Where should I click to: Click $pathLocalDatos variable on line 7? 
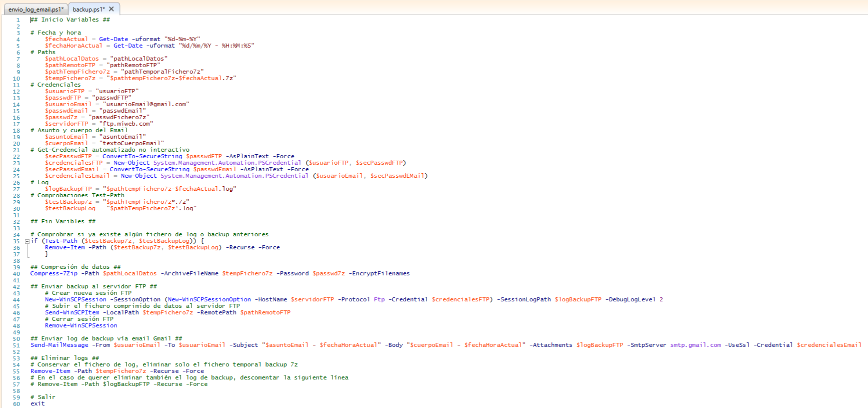coord(72,59)
